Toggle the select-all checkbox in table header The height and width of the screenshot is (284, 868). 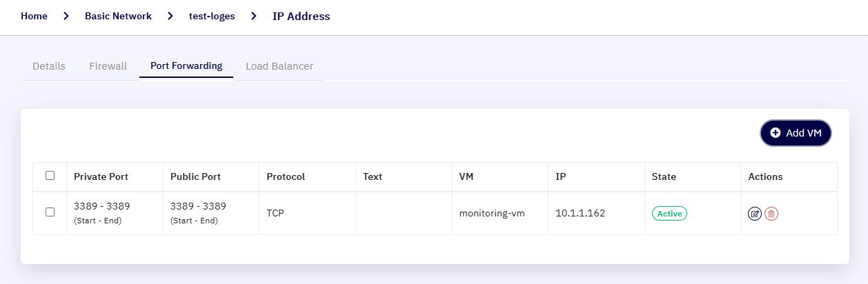(x=50, y=176)
